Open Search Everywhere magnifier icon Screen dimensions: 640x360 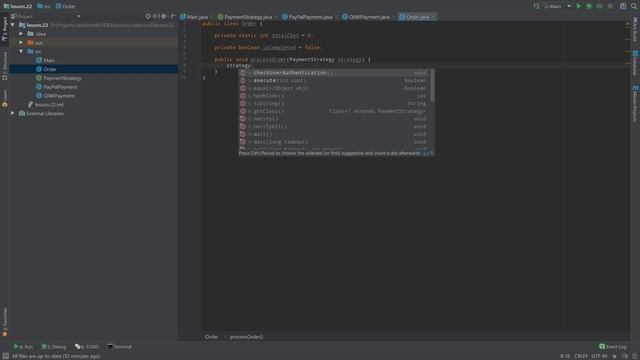click(x=634, y=6)
